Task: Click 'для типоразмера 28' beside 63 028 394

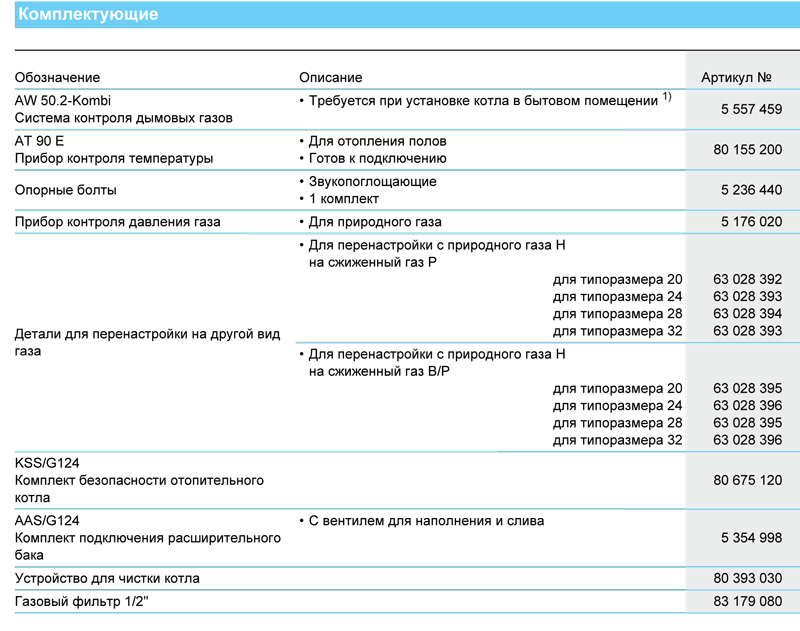Action: 617,314
